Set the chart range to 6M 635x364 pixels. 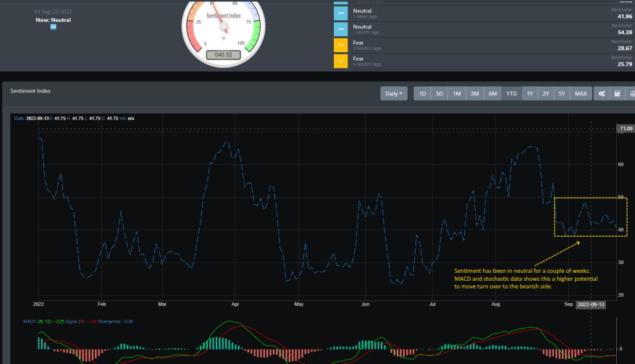pyautogui.click(x=493, y=93)
